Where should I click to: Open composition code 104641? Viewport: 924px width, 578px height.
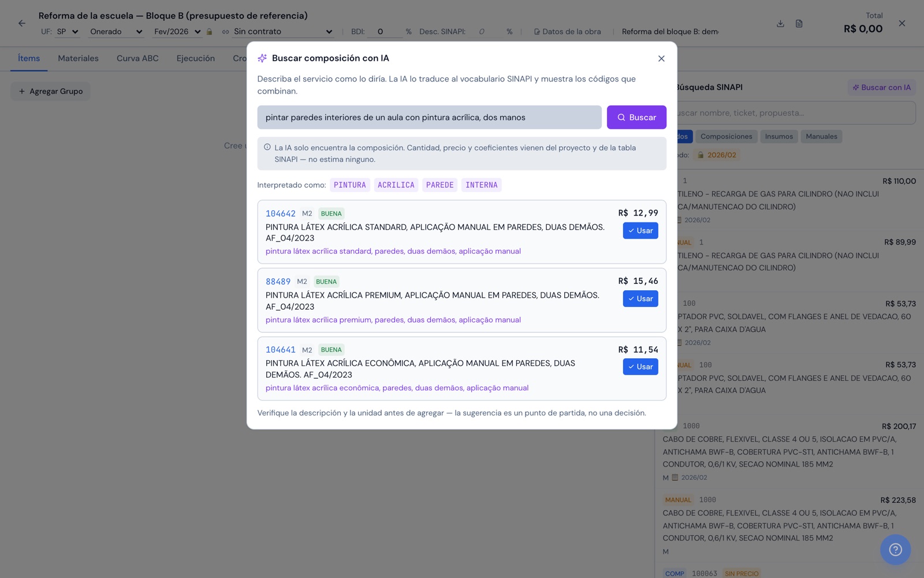pos(281,350)
